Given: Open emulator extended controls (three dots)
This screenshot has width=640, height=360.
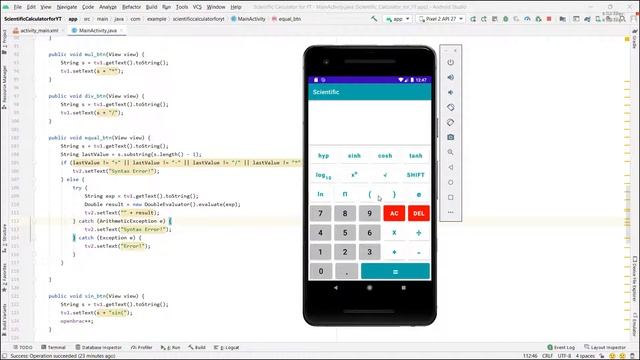Looking at the screenshot, I should 451,212.
